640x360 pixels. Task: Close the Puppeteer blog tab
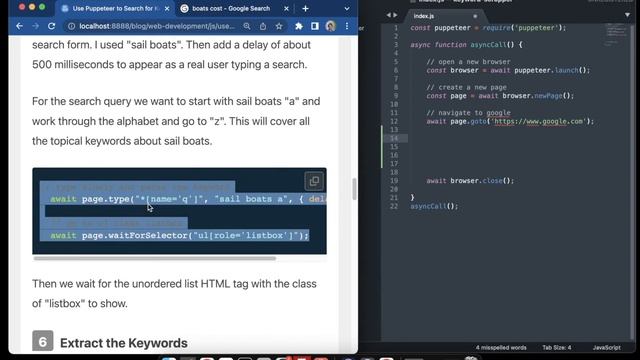coord(167,9)
